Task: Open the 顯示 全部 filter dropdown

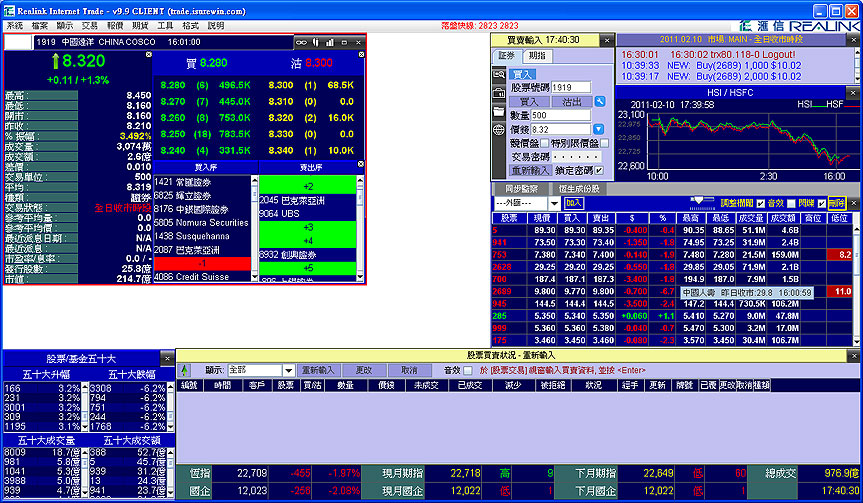Action: point(288,370)
